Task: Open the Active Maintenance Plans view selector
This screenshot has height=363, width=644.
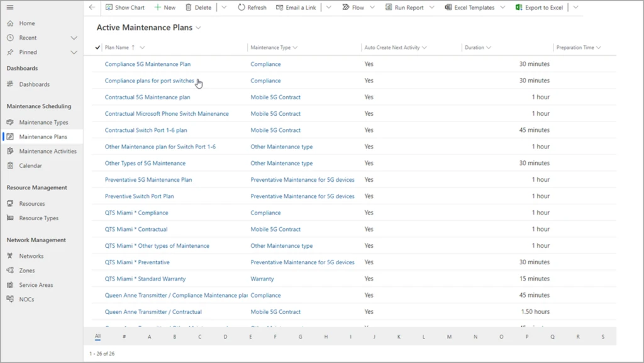Action: point(197,28)
